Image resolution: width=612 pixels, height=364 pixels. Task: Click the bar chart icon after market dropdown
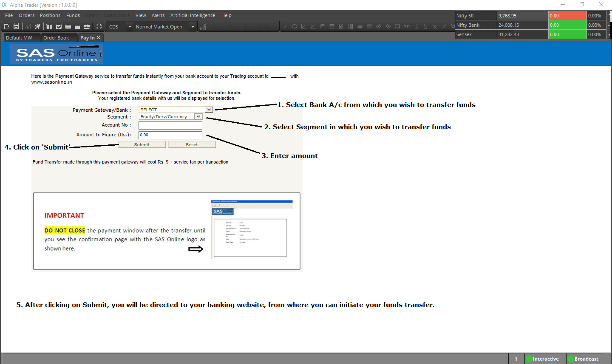tap(203, 26)
